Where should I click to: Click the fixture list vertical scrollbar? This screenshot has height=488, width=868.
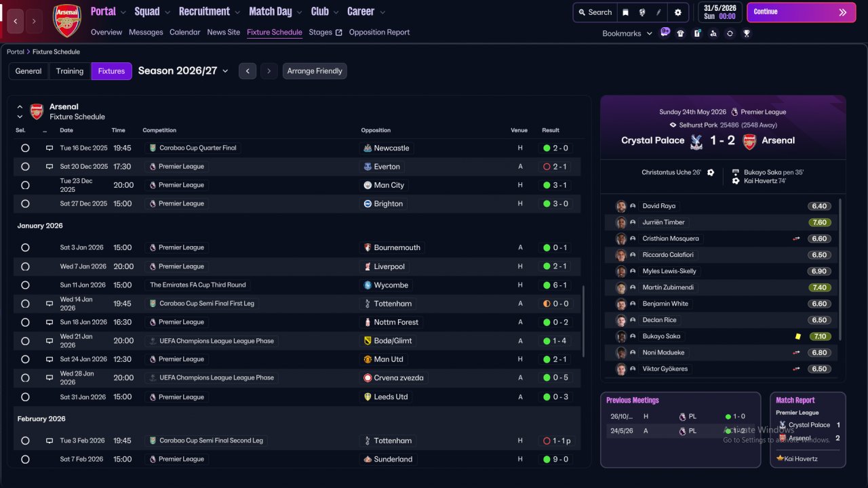pos(583,321)
